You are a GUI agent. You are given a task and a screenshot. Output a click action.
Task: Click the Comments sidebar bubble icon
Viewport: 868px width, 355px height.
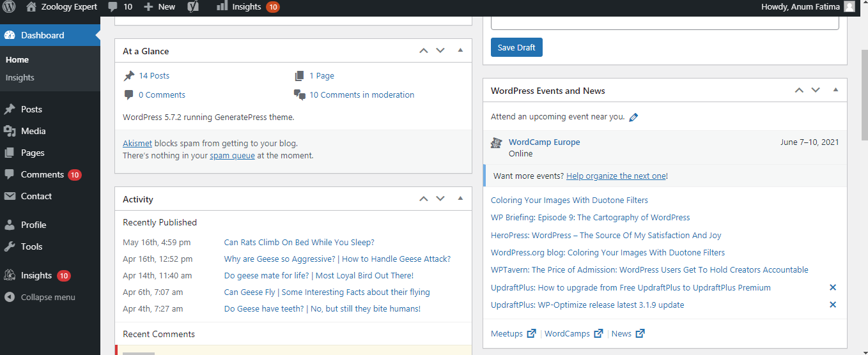click(x=10, y=174)
